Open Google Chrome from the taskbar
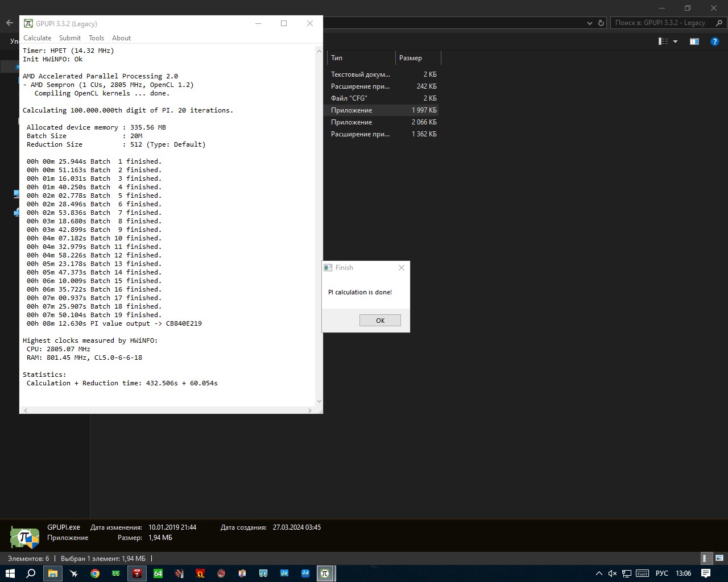The image size is (728, 582). [x=95, y=573]
